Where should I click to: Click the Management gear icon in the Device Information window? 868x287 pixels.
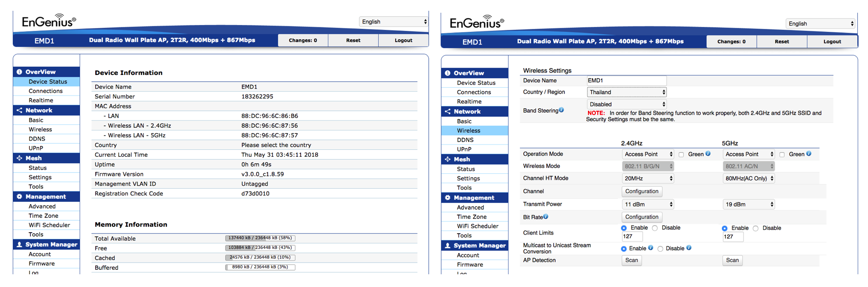(x=19, y=197)
